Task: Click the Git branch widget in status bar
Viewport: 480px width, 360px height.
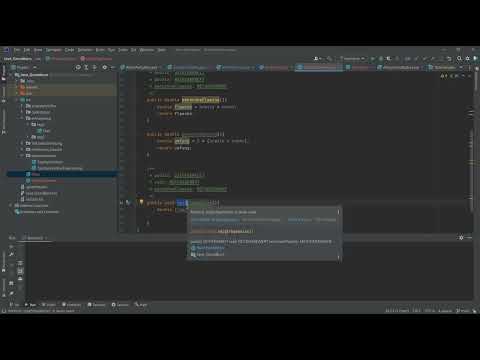Action: tap(463, 311)
